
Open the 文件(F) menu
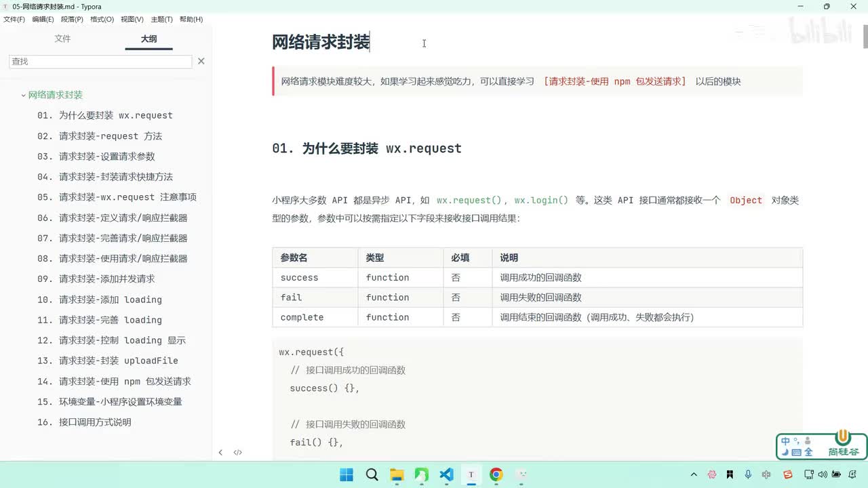click(14, 19)
